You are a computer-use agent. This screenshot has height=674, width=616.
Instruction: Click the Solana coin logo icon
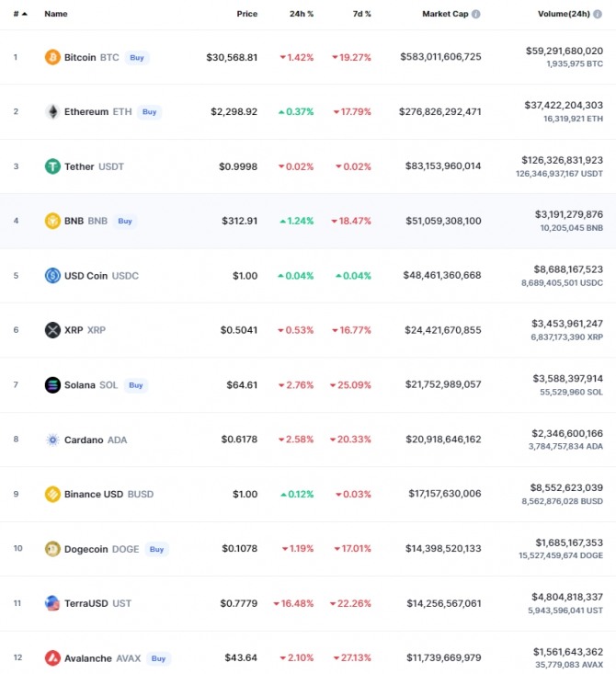(52, 385)
